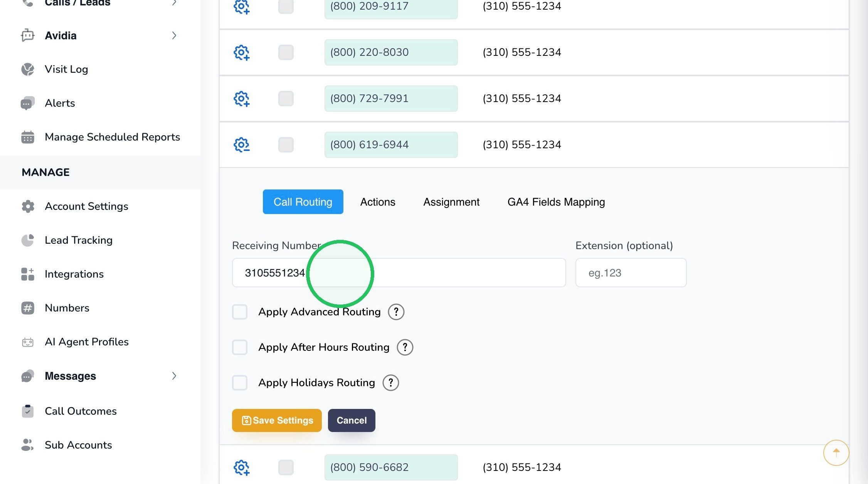Click the scroll-to-top arrow button
Viewport: 868px width, 484px height.
836,453
